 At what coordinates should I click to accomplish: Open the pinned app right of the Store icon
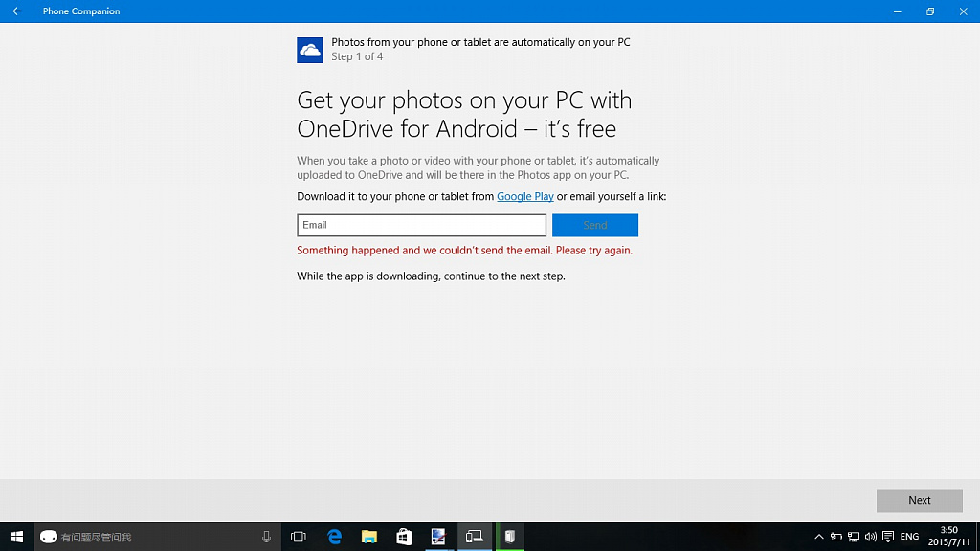[x=438, y=537]
